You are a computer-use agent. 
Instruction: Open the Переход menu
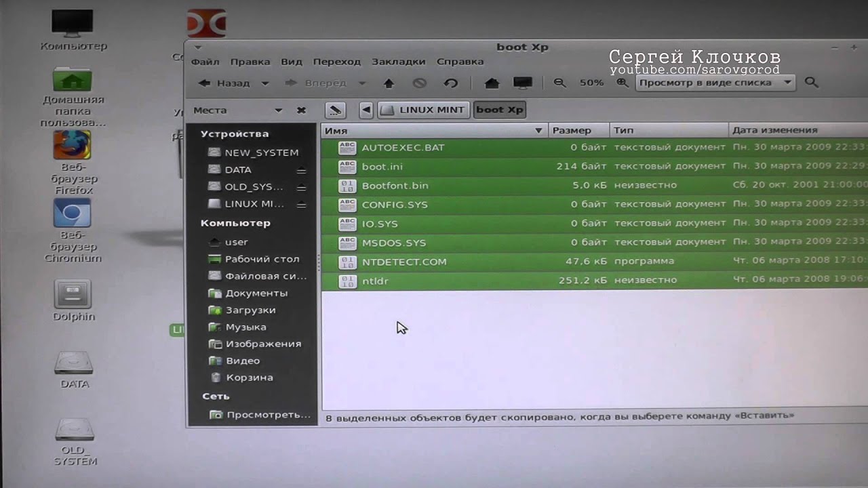tap(336, 62)
